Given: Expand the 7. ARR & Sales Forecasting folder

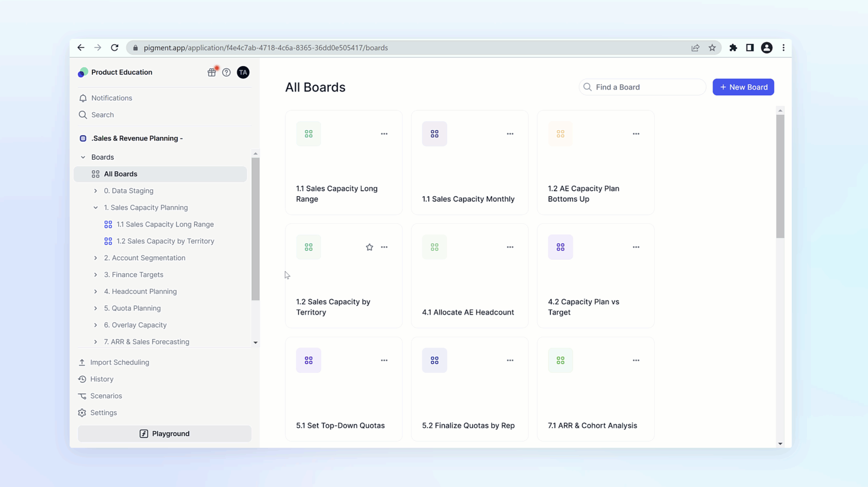Looking at the screenshot, I should 95,342.
